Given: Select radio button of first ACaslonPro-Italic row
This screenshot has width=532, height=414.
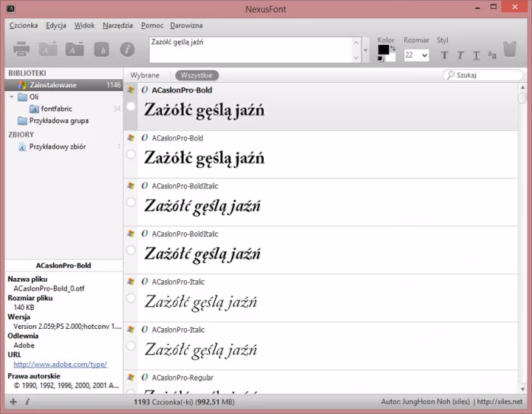Looking at the screenshot, I should (x=131, y=298).
